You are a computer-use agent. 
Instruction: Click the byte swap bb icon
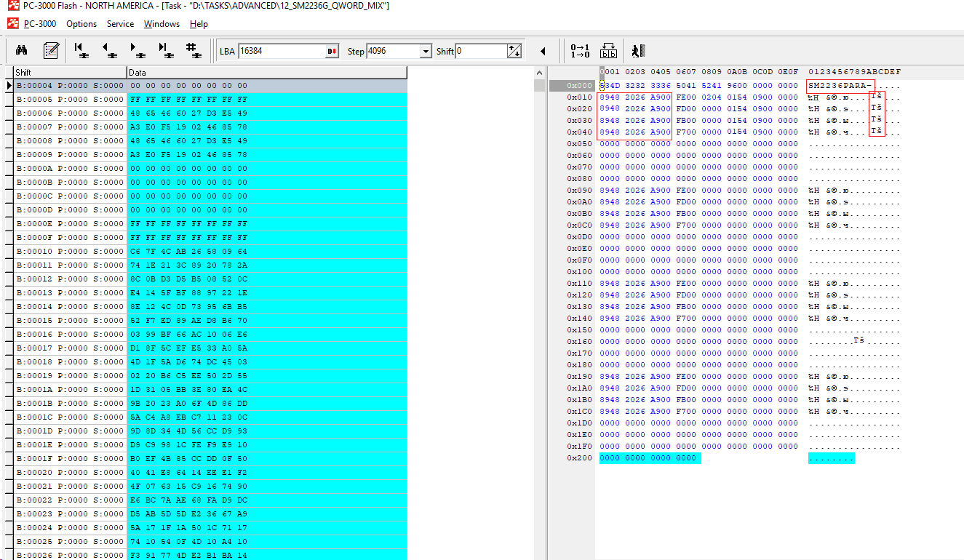[608, 51]
